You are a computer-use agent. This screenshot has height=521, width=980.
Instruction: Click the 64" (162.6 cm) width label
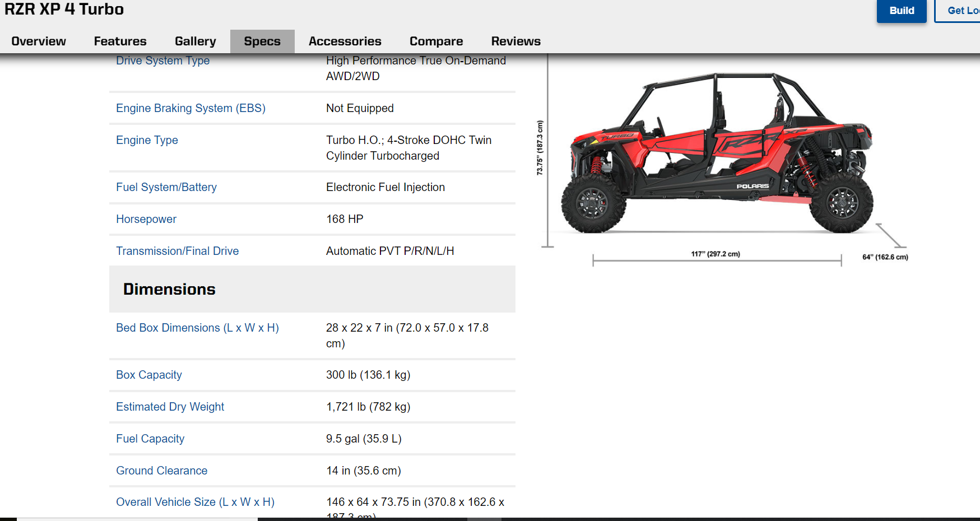[885, 257]
